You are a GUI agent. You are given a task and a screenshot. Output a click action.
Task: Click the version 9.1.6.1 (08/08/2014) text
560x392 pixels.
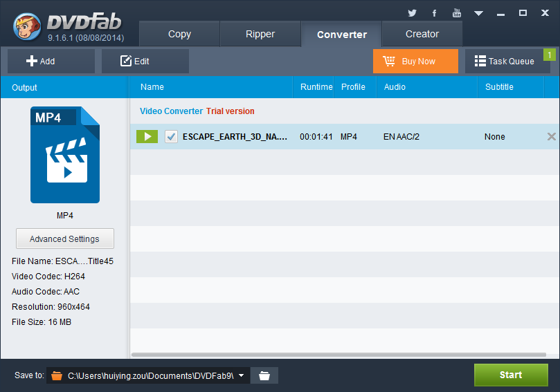(86, 38)
